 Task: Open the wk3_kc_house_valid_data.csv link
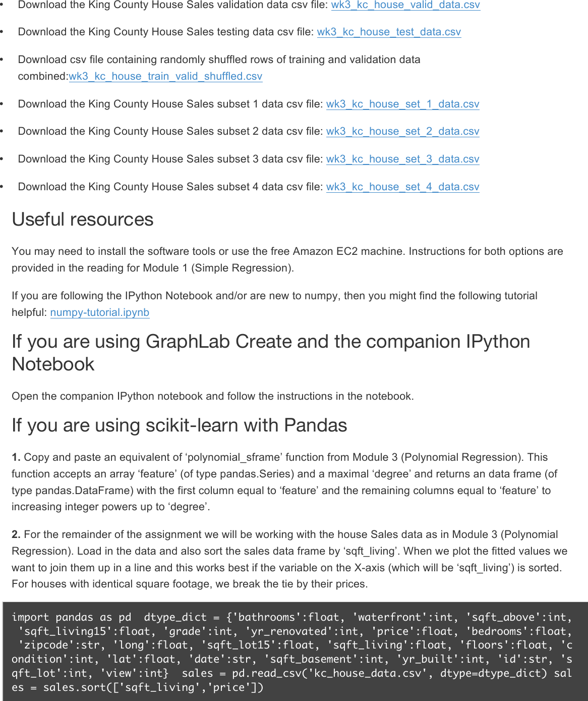(405, 5)
